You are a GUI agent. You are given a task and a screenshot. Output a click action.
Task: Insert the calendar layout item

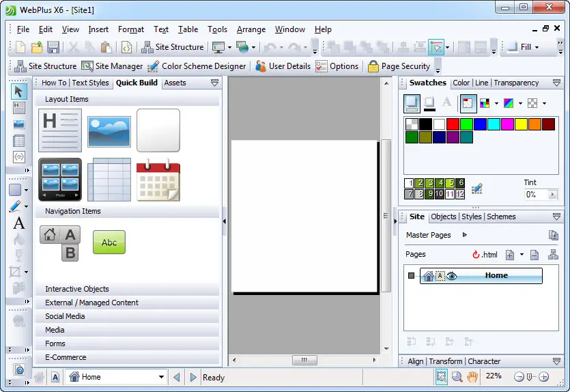[158, 180]
